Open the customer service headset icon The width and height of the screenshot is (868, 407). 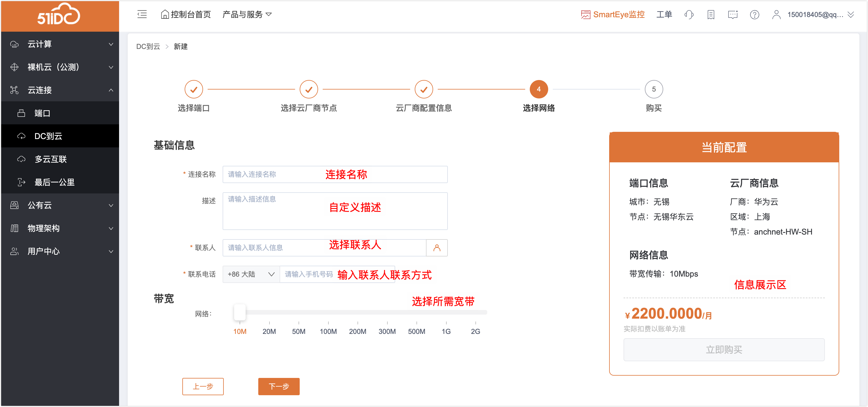pyautogui.click(x=689, y=14)
